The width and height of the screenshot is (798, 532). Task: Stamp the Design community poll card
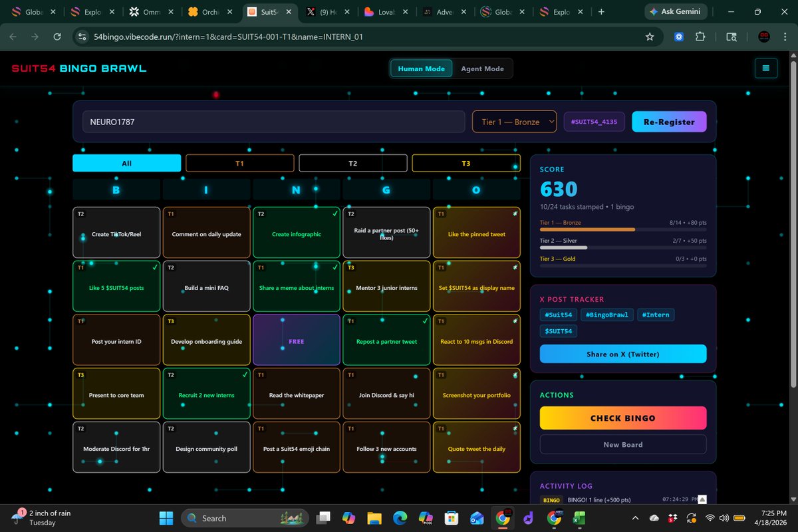tap(206, 448)
